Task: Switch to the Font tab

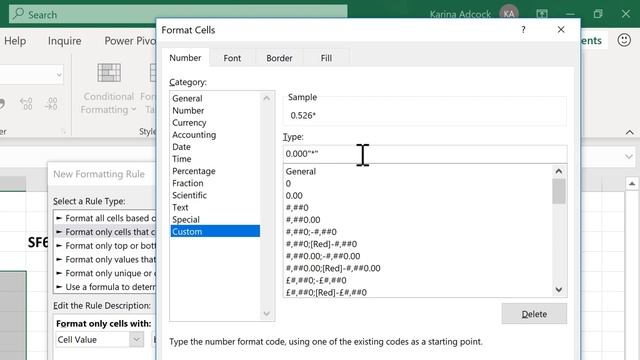Action: click(232, 58)
